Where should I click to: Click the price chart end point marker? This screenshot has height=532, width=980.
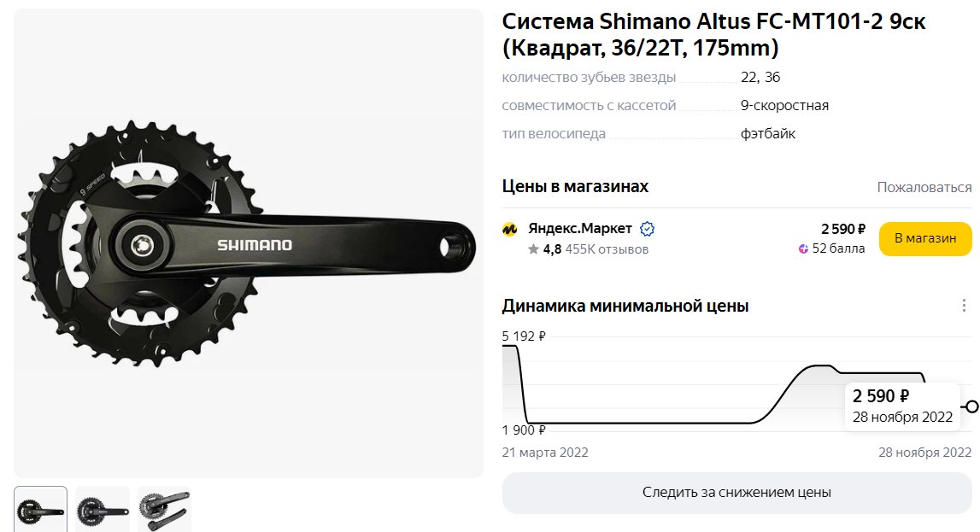(x=971, y=406)
